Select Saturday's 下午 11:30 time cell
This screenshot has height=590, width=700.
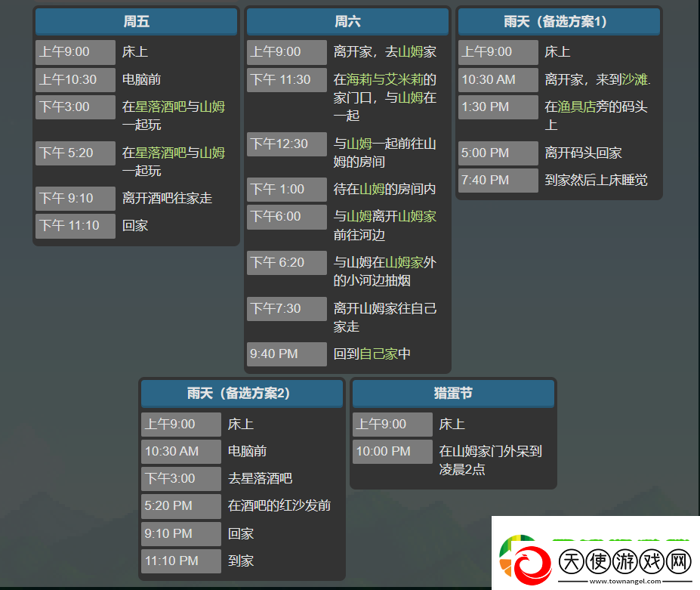pos(287,79)
